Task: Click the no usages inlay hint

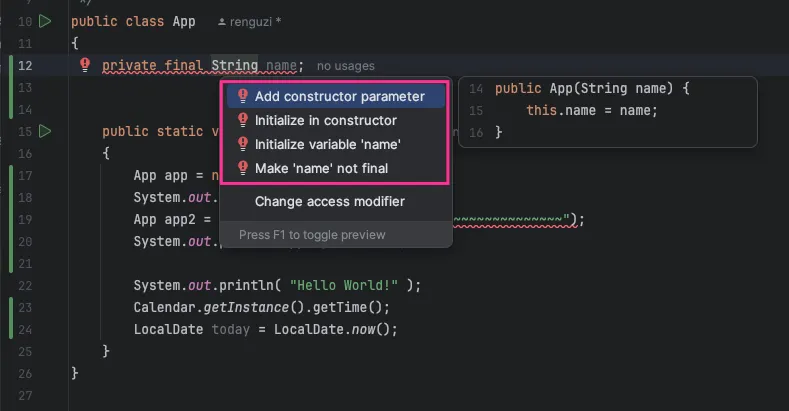Action: (345, 66)
